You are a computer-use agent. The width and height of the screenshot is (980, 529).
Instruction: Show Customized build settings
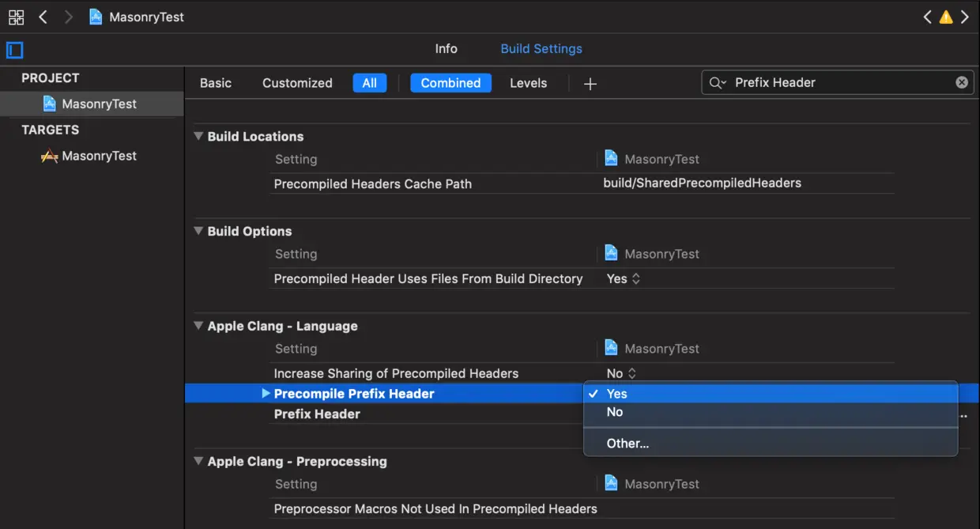click(x=297, y=83)
